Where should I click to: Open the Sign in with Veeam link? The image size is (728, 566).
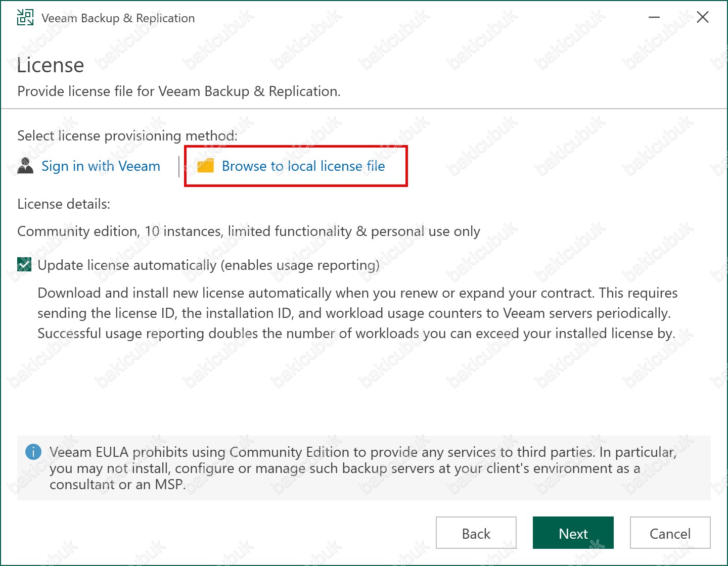[x=101, y=166]
